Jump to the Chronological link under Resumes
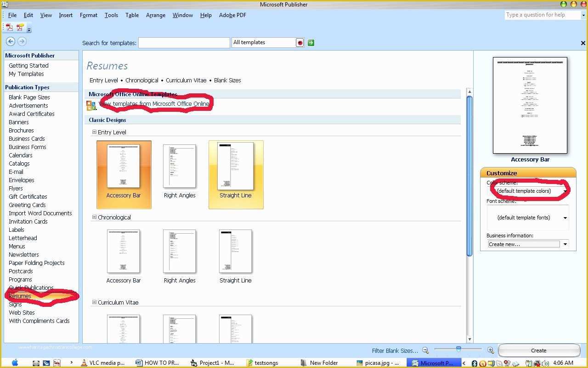 pyautogui.click(x=141, y=80)
